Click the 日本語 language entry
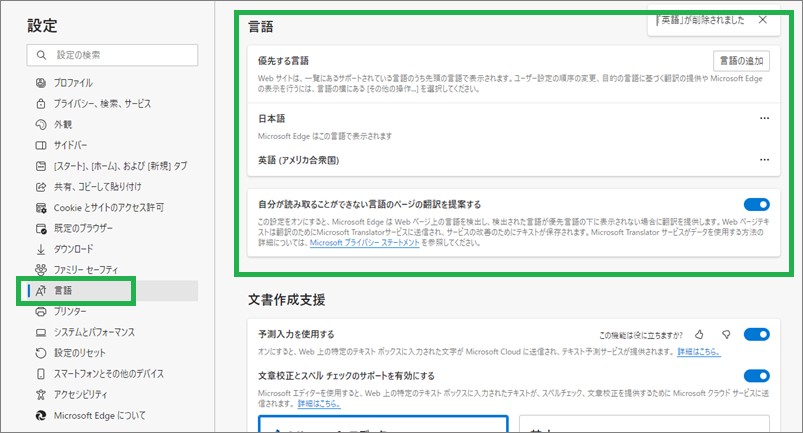Image resolution: width=803 pixels, height=433 pixels. tap(271, 118)
